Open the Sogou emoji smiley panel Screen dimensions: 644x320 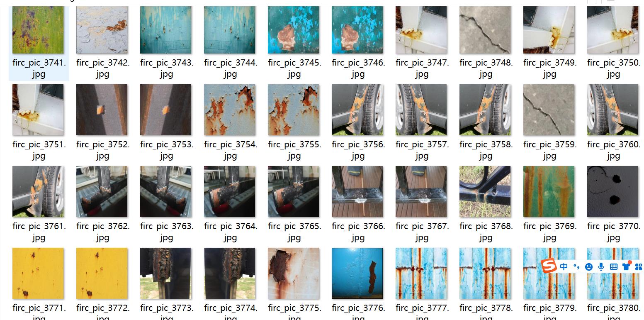click(x=588, y=267)
